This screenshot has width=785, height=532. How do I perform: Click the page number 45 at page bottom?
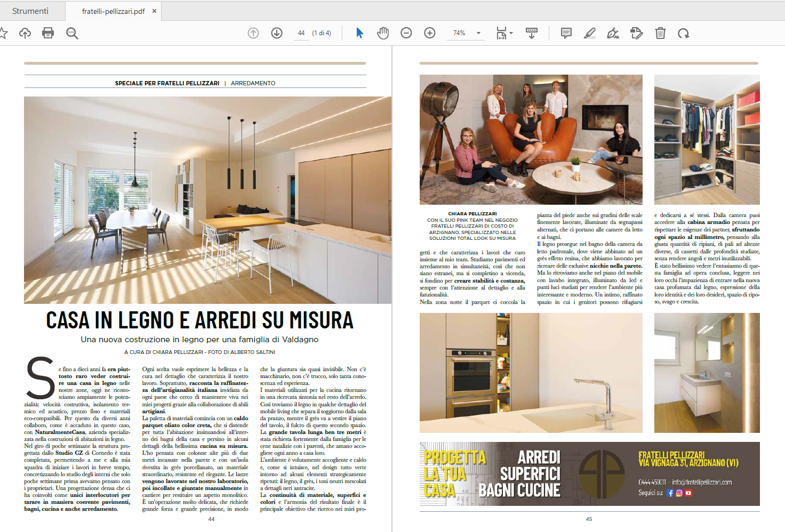(589, 519)
